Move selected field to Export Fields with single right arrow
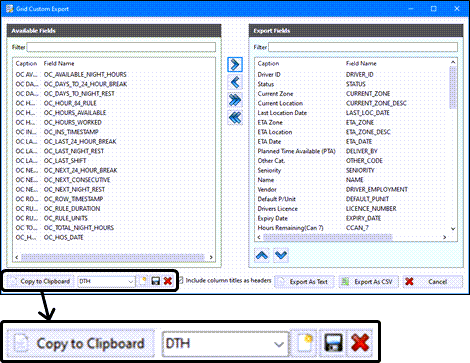This screenshot has height=363, width=470. (235, 65)
